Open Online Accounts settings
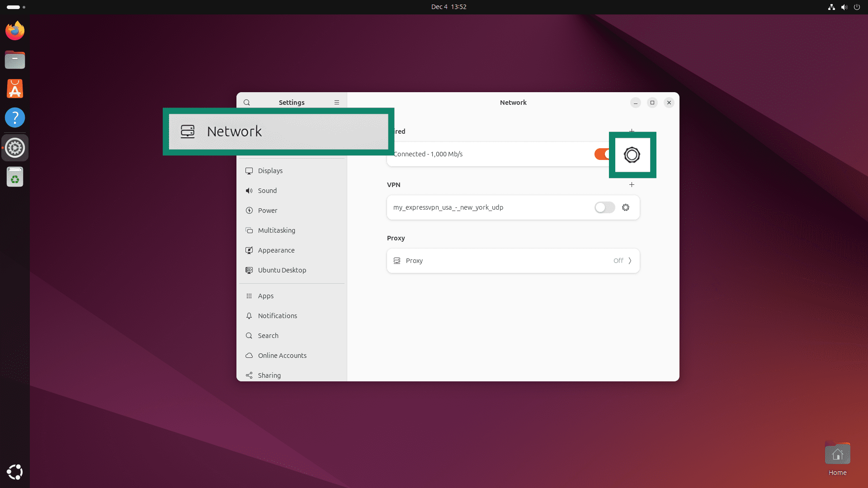Viewport: 868px width, 488px height. click(x=292, y=356)
